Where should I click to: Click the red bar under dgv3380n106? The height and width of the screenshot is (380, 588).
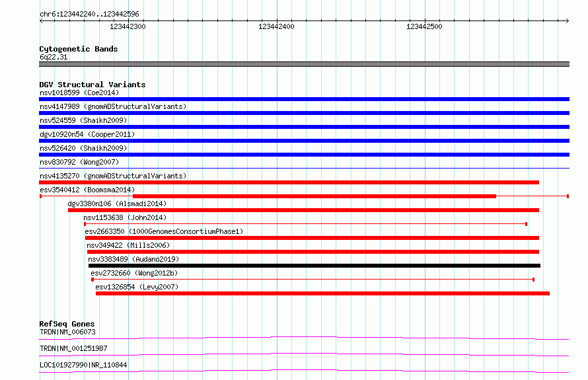click(303, 210)
